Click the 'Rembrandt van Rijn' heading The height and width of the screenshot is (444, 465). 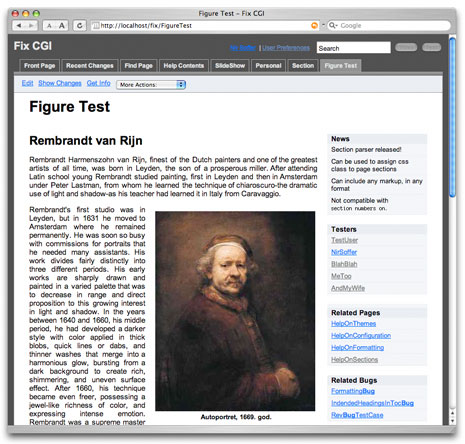[86, 140]
